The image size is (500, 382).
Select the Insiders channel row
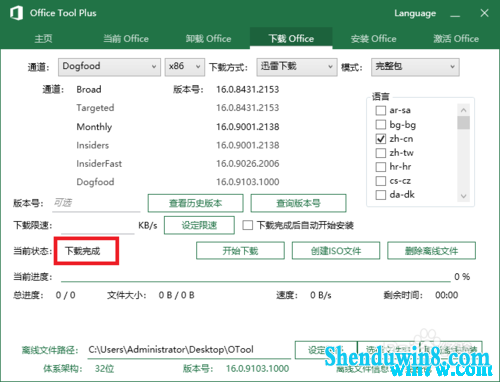click(x=92, y=145)
